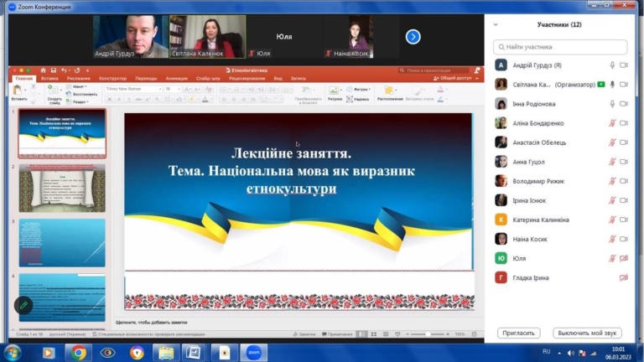Collapse the Участники panel chevron
The width and height of the screenshot is (644, 362).
tap(496, 25)
